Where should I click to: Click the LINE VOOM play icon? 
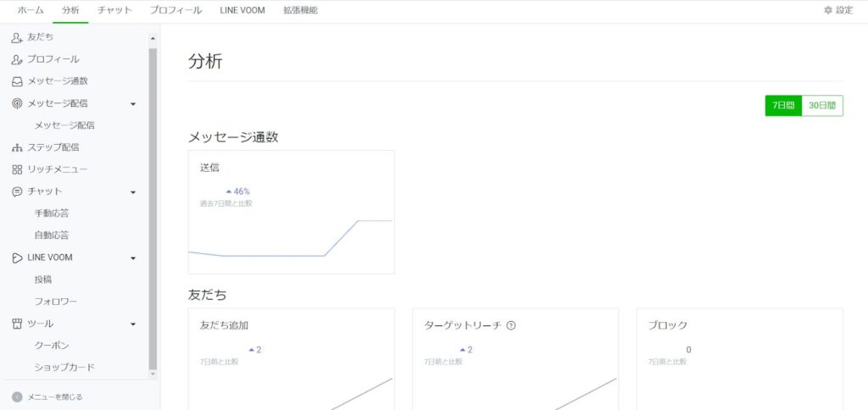[17, 258]
